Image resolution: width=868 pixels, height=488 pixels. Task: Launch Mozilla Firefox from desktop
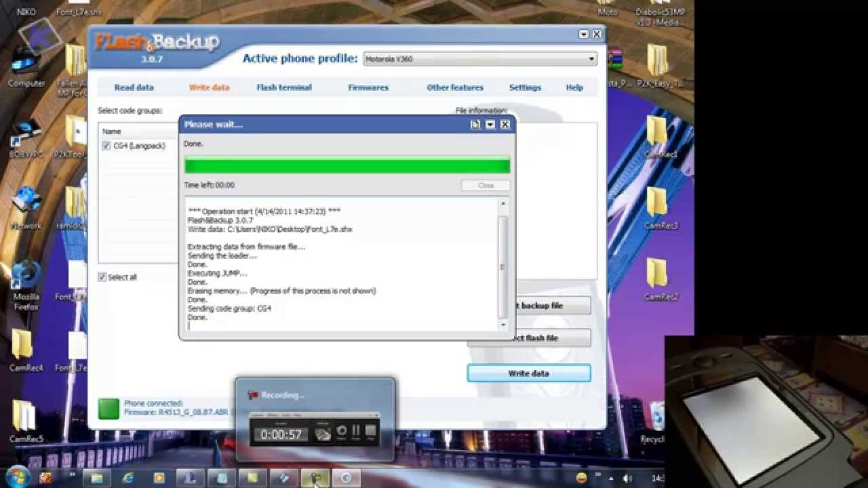point(26,285)
